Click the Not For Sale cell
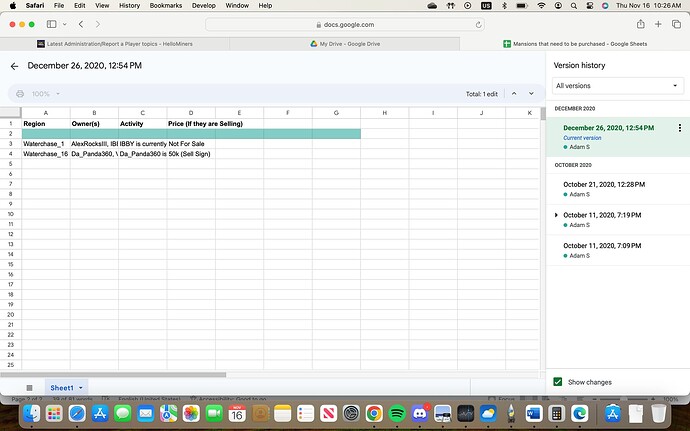 click(x=191, y=144)
